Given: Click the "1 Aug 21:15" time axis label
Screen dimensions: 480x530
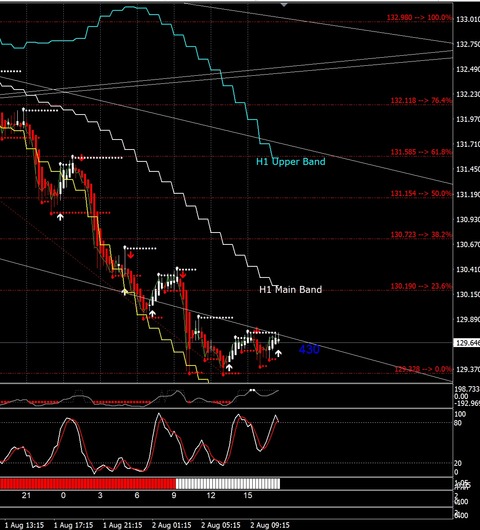Looking at the screenshot, I should pos(122,525).
